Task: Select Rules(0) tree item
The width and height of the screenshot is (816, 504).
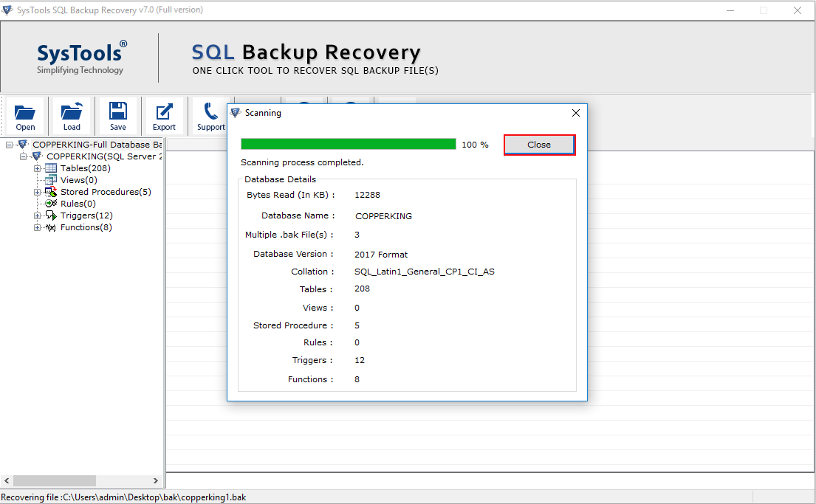Action: 78,204
